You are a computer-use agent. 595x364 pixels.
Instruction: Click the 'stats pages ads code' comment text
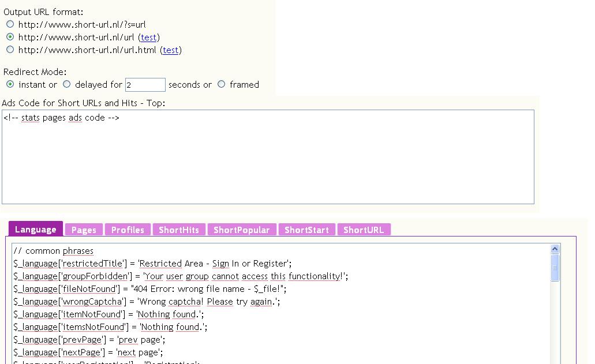tap(63, 118)
